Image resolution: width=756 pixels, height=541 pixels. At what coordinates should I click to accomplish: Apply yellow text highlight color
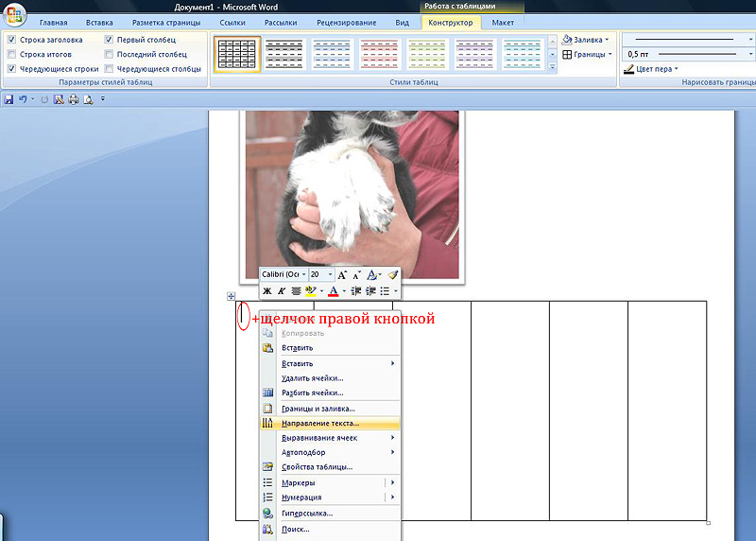311,291
